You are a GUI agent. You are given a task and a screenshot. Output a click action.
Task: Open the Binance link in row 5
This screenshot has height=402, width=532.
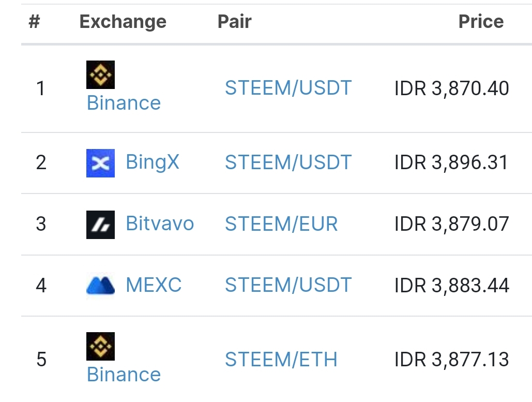pos(124,375)
